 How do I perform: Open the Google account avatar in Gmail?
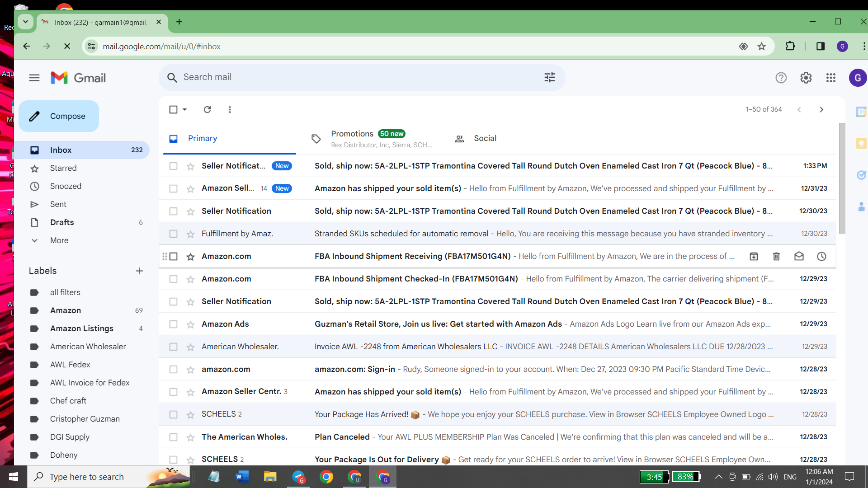coord(858,78)
